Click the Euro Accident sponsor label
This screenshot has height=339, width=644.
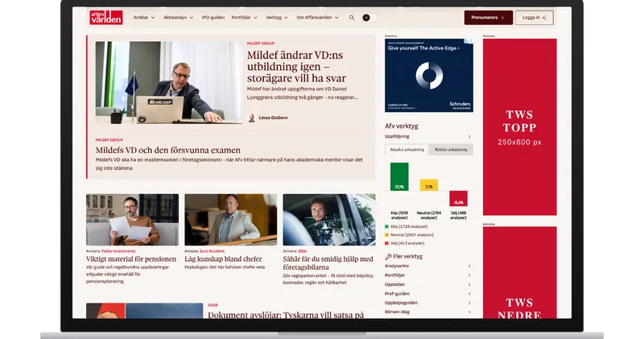[213, 251]
